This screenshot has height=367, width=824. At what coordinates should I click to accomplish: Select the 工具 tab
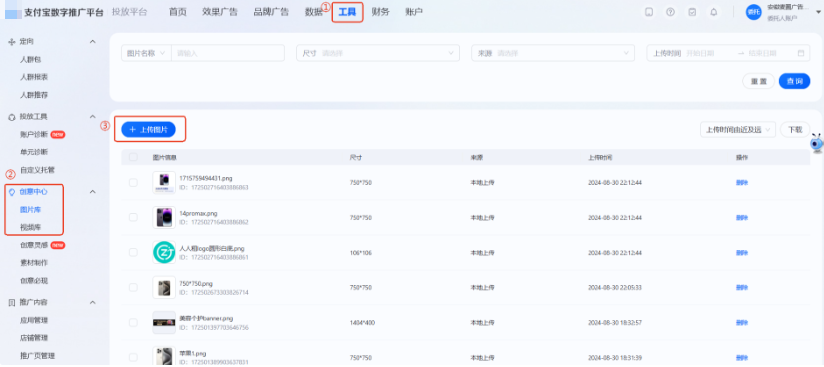[347, 12]
